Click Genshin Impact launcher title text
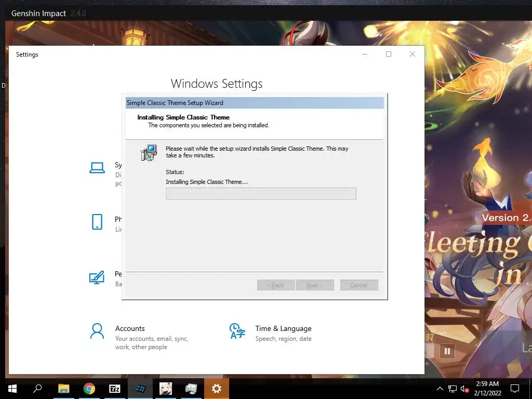Image resolution: width=532 pixels, height=399 pixels. (x=38, y=14)
